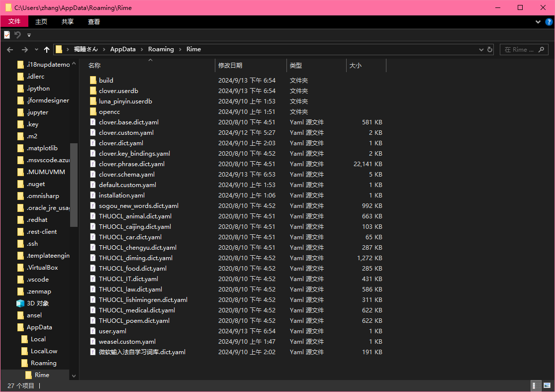Switch to the 查看 ribbon tab

tap(94, 21)
